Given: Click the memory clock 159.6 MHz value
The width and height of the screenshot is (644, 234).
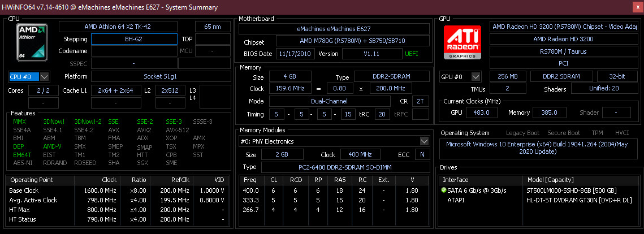Looking at the screenshot, I should 290,88.
